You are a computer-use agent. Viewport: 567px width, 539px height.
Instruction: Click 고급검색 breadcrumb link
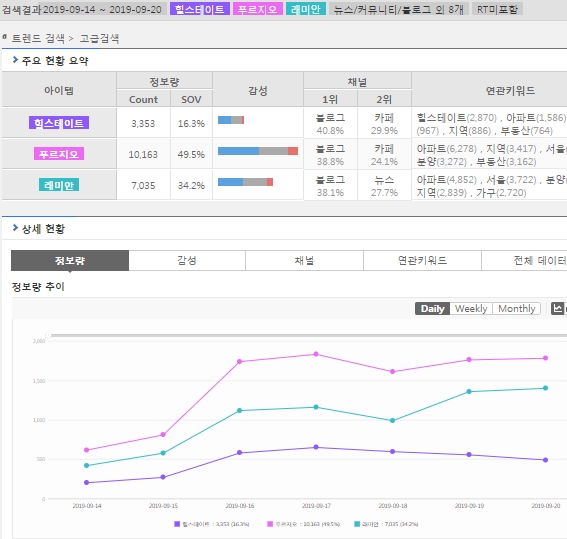99,38
